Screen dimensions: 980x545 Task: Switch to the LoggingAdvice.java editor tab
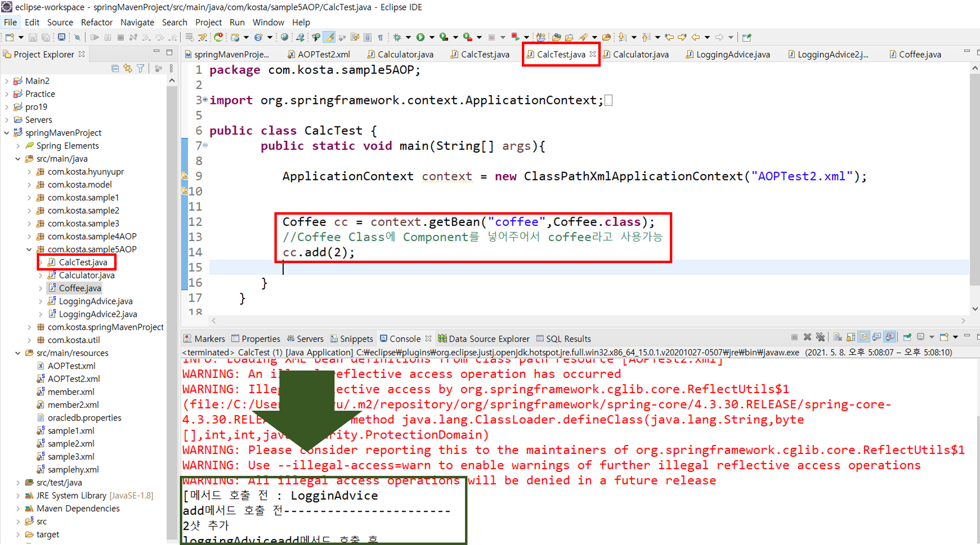pyautogui.click(x=733, y=54)
